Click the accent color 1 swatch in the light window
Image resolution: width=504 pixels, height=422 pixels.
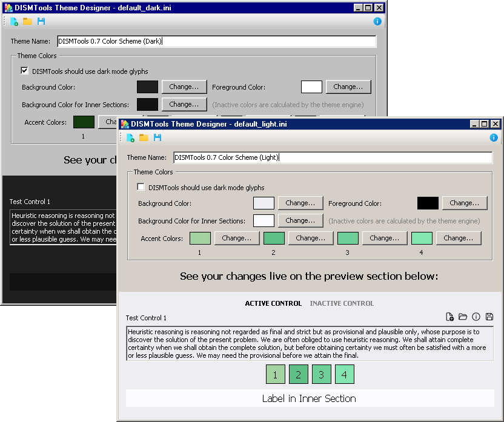tap(201, 239)
